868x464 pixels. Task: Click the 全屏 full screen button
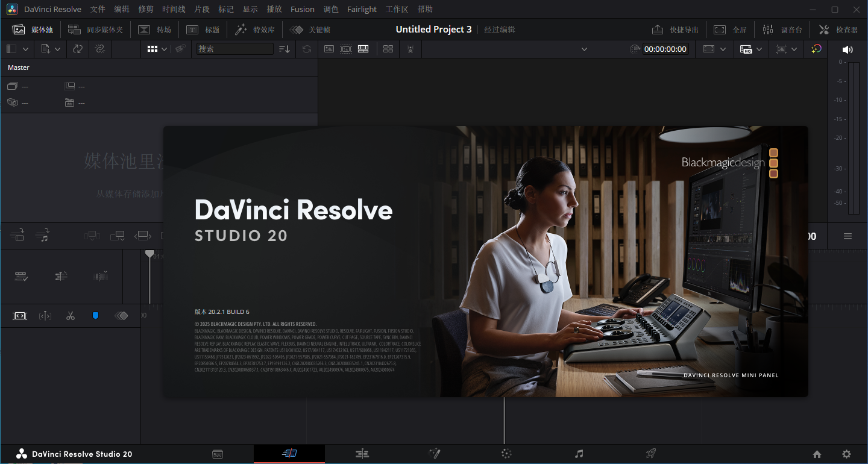tap(731, 30)
